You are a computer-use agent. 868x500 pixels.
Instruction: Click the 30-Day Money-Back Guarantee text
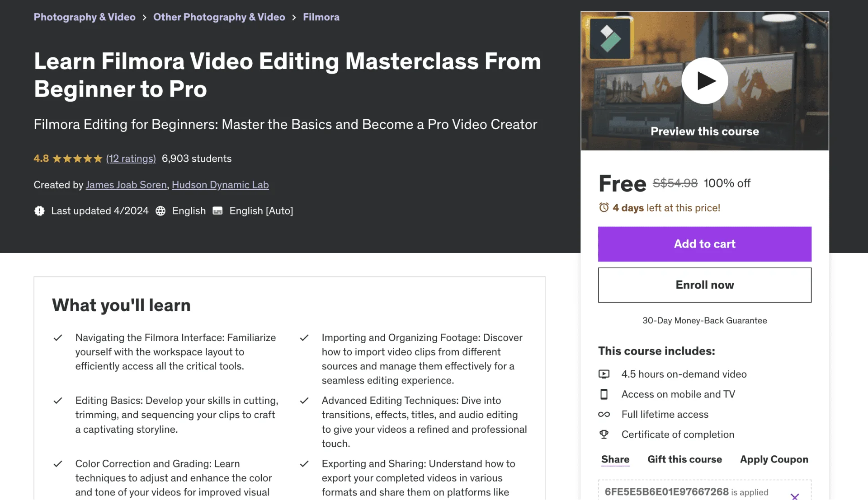coord(704,321)
